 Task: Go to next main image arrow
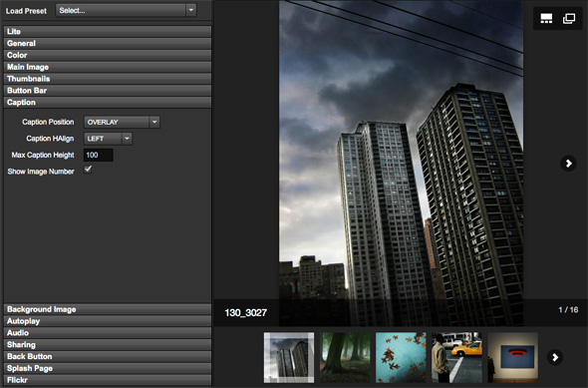(568, 164)
